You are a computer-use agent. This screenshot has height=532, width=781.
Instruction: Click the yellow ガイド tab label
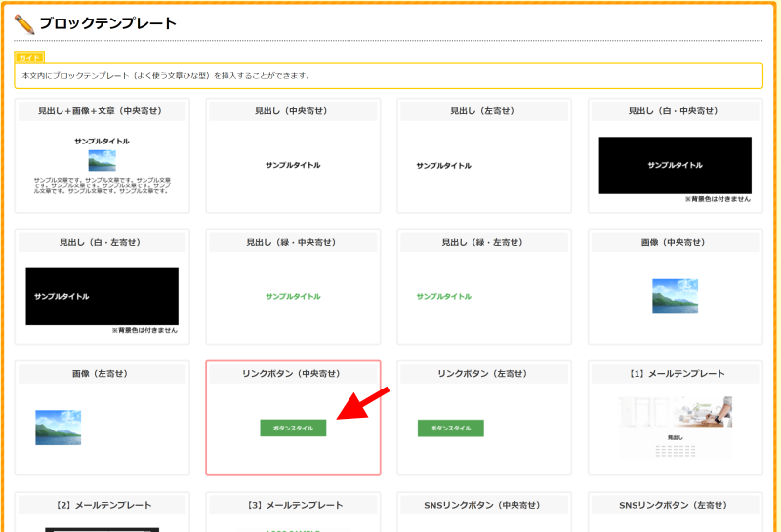click(29, 58)
